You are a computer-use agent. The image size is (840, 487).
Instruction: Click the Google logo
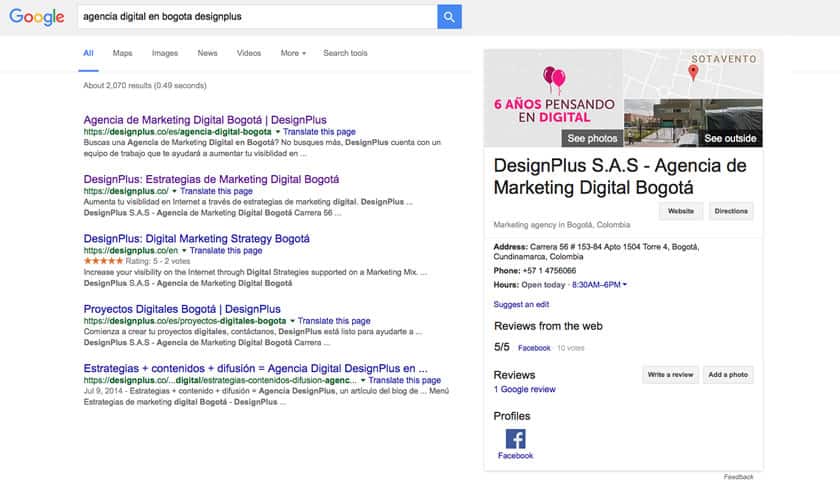36,17
